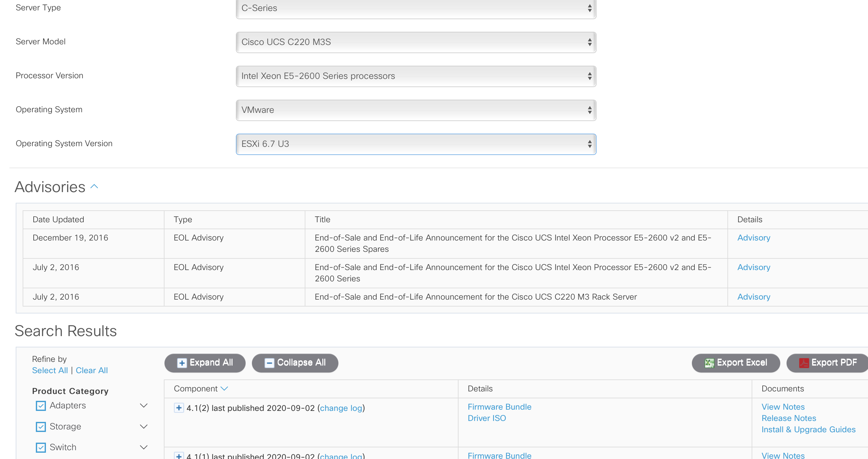Export search results to Excel

(x=736, y=363)
